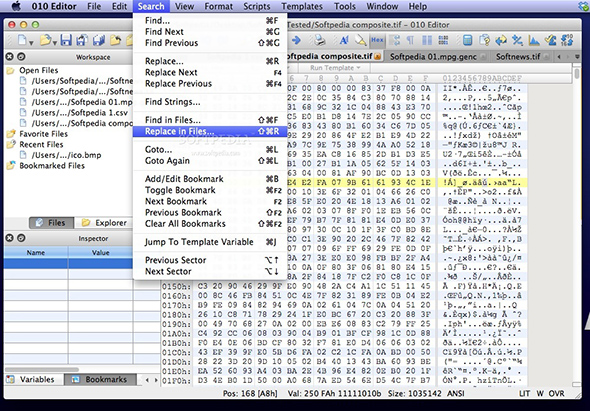
Task: Open the Run Template dropdown
Action: pos(335,68)
